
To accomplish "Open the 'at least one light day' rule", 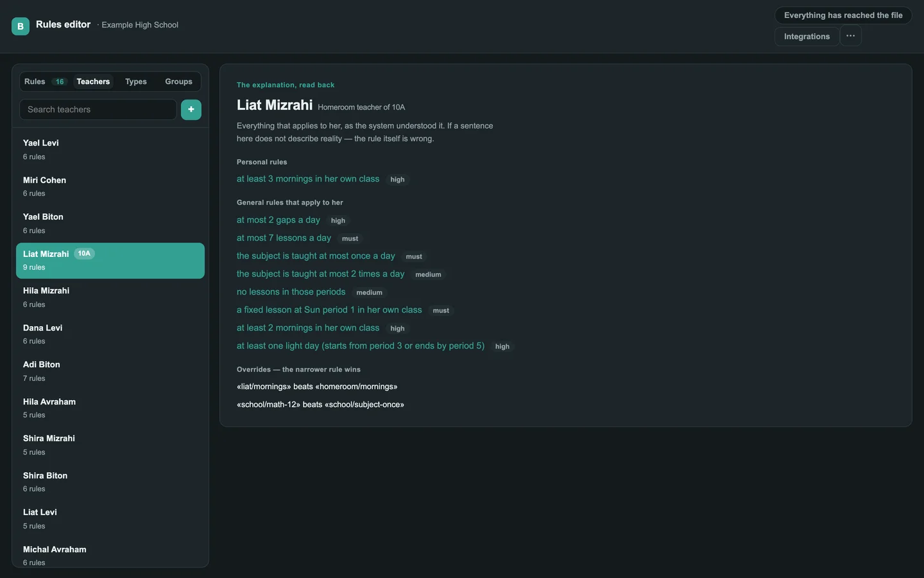I will pyautogui.click(x=361, y=346).
